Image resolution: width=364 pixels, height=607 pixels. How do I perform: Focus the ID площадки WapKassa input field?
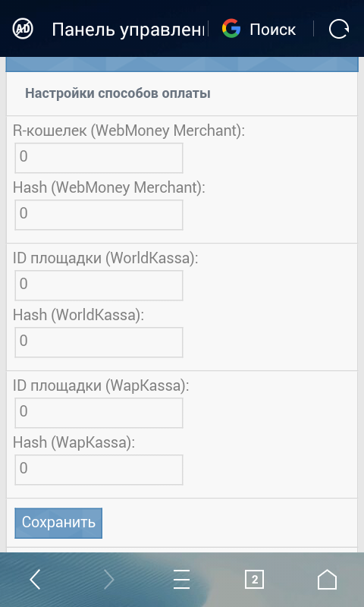pos(99,413)
